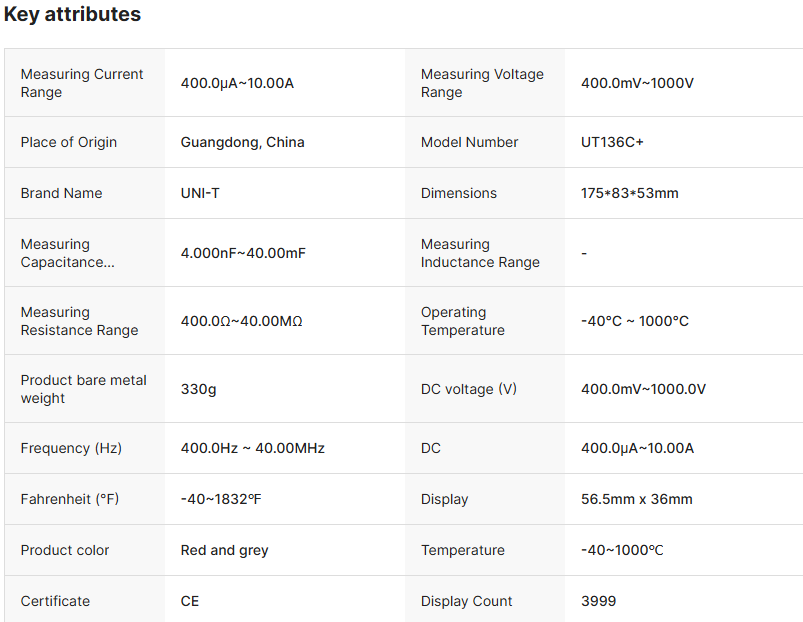Select the 400.0mV~1000V voltage value
The width and height of the screenshot is (803, 622).
637,83
